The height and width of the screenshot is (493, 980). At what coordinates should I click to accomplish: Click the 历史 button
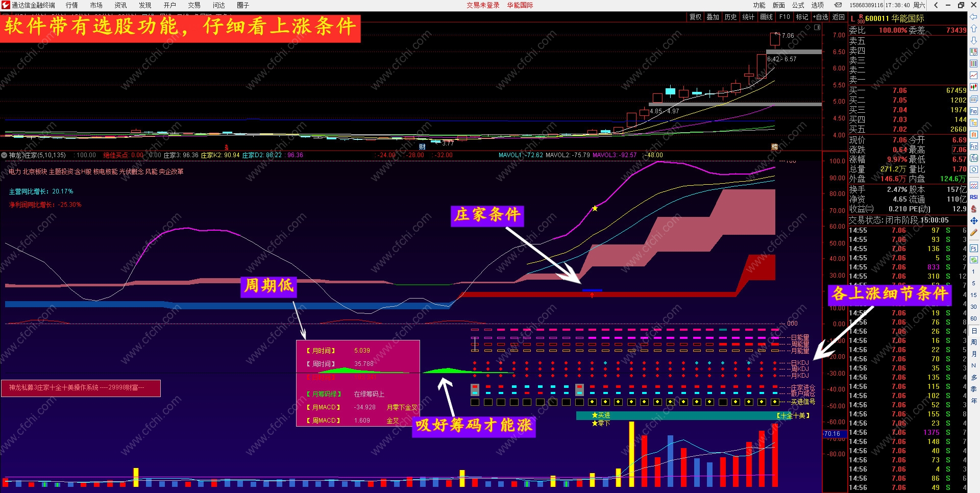click(x=731, y=17)
